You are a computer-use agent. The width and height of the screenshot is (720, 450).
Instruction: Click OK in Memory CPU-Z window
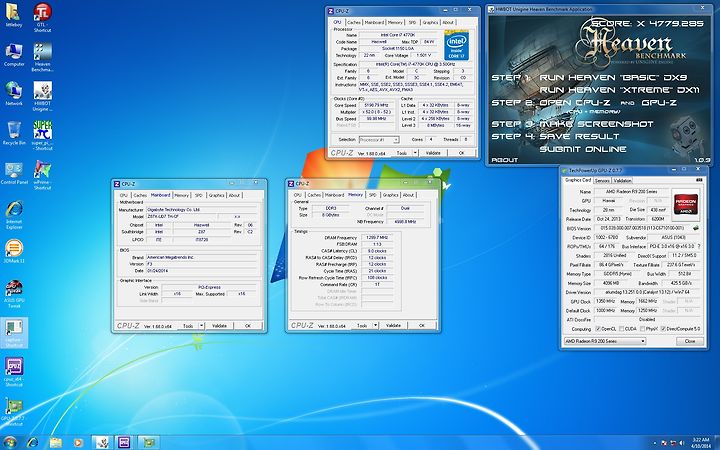point(422,325)
